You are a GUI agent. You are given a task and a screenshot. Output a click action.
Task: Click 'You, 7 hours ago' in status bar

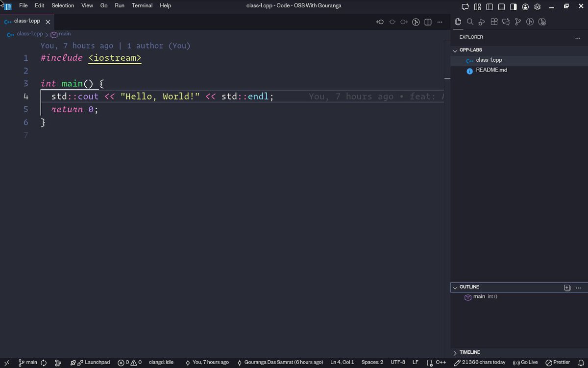point(207,363)
